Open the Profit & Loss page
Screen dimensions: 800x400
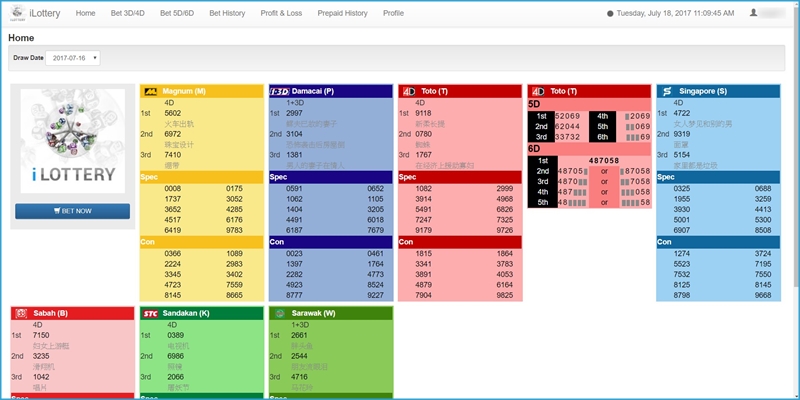coord(307,14)
